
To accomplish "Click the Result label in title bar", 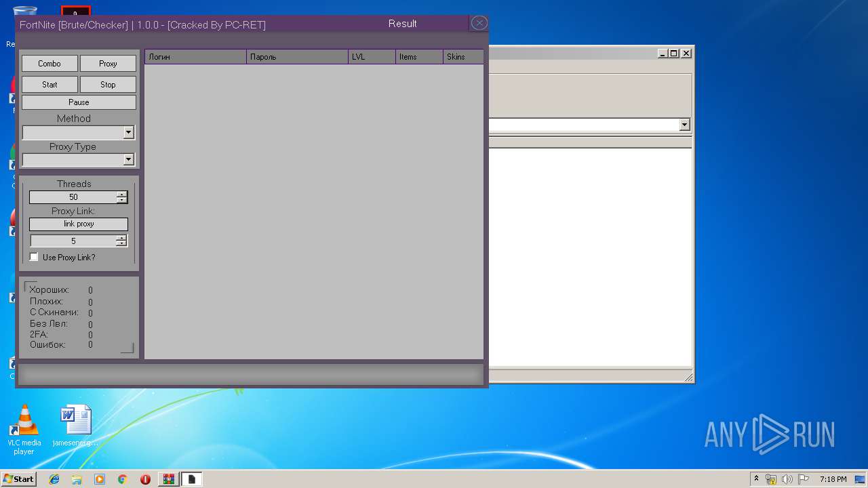I will point(402,24).
